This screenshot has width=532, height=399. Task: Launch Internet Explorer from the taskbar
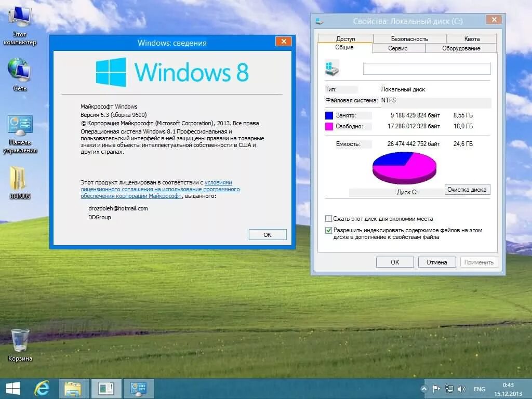[x=42, y=389]
